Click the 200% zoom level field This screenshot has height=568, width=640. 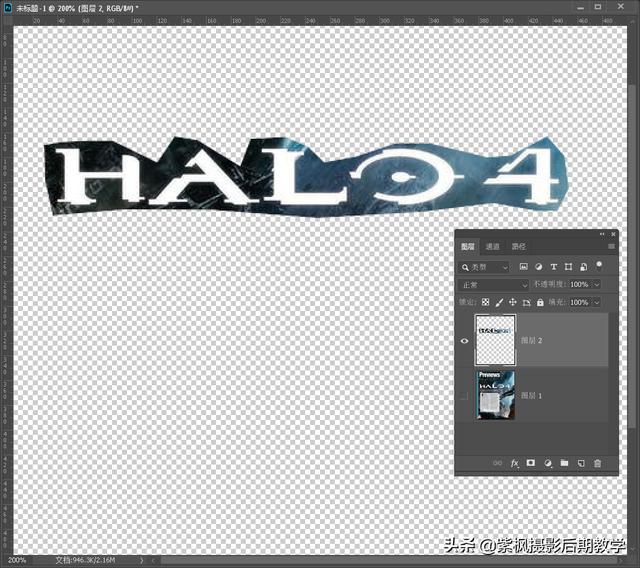coord(17,560)
